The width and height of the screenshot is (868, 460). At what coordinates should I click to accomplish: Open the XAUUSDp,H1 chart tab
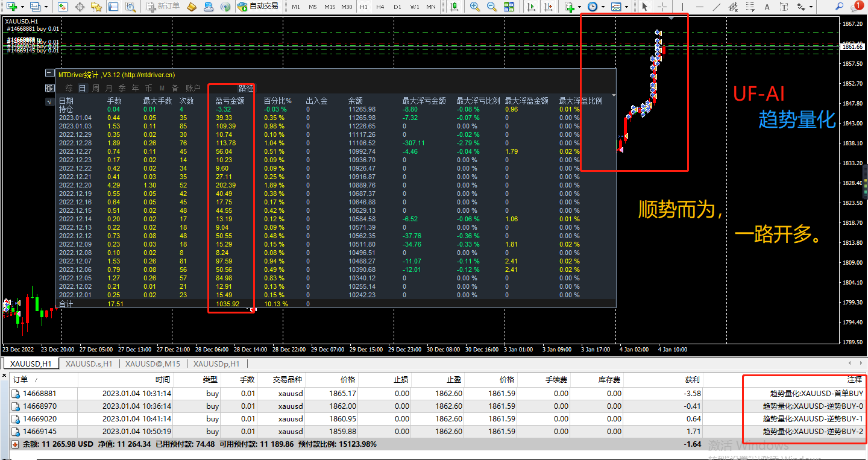point(216,364)
